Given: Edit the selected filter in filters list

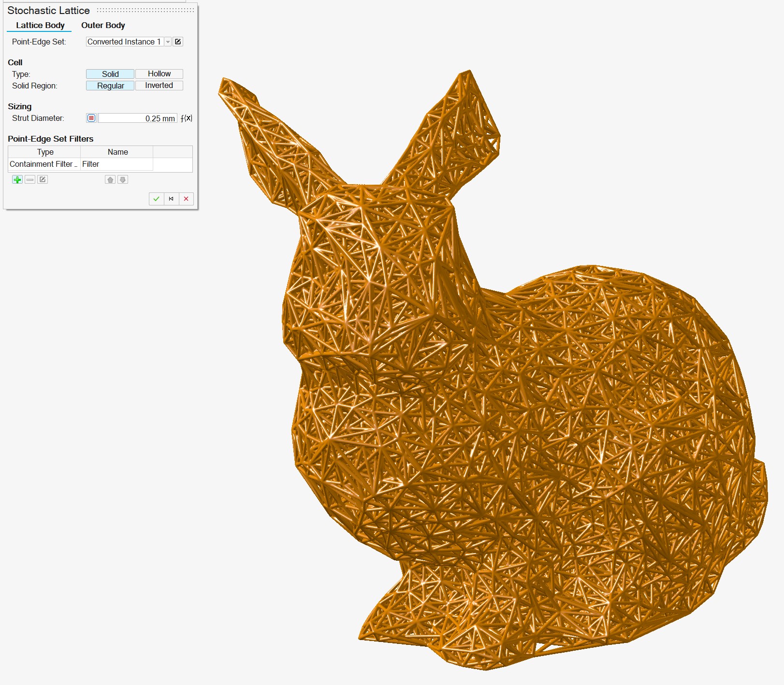Looking at the screenshot, I should pyautogui.click(x=43, y=180).
